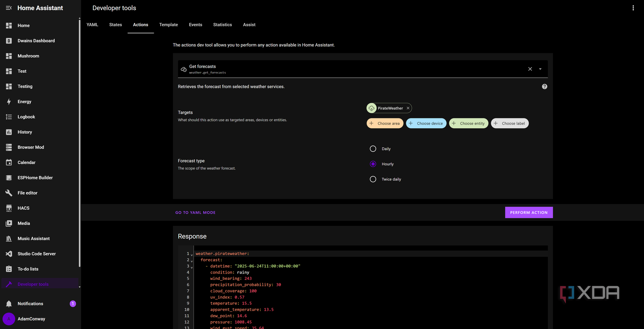Switch to the States tab

[116, 25]
